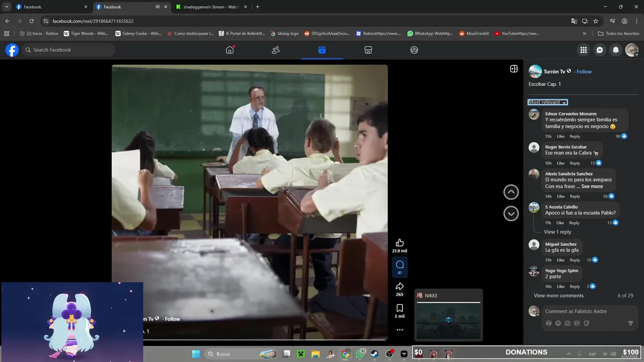Open the Facebook menu grid icon
644x362 pixels.
pos(584,50)
